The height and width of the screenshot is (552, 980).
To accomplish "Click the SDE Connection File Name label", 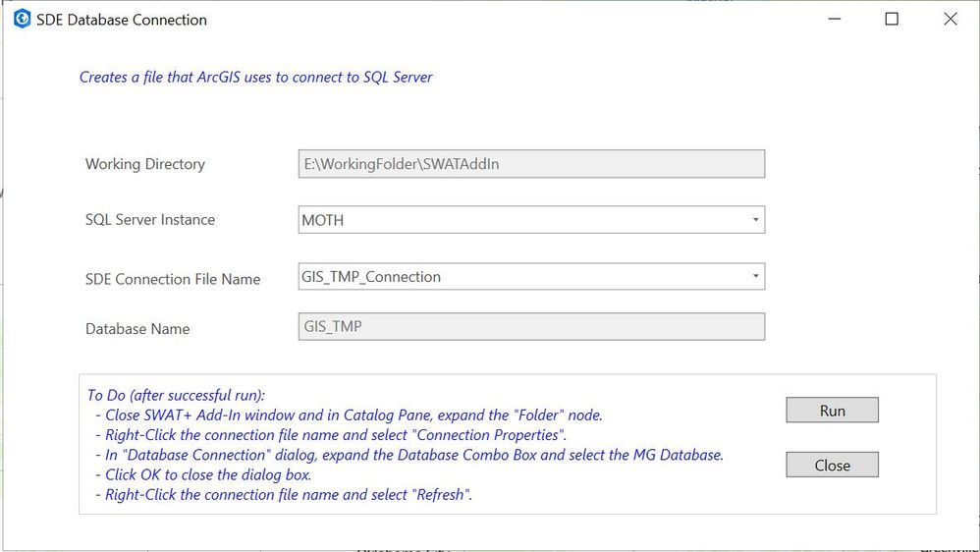I will click(x=173, y=279).
